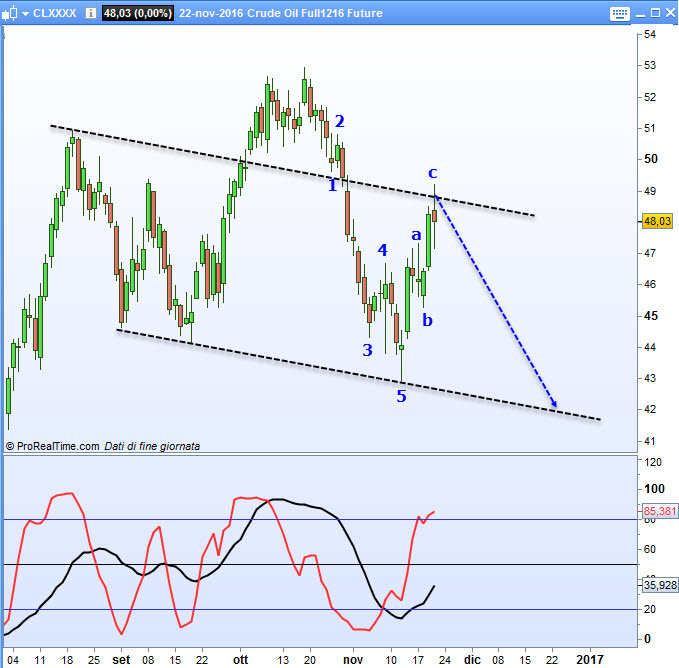Select the corrective wave label 'a'
This screenshot has width=679, height=668.
416,235
